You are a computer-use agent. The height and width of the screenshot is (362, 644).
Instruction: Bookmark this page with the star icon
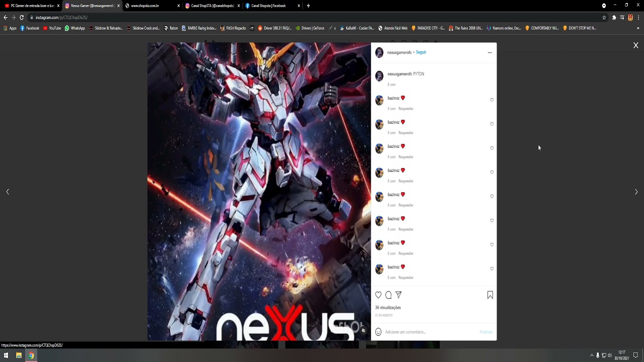coord(604,18)
